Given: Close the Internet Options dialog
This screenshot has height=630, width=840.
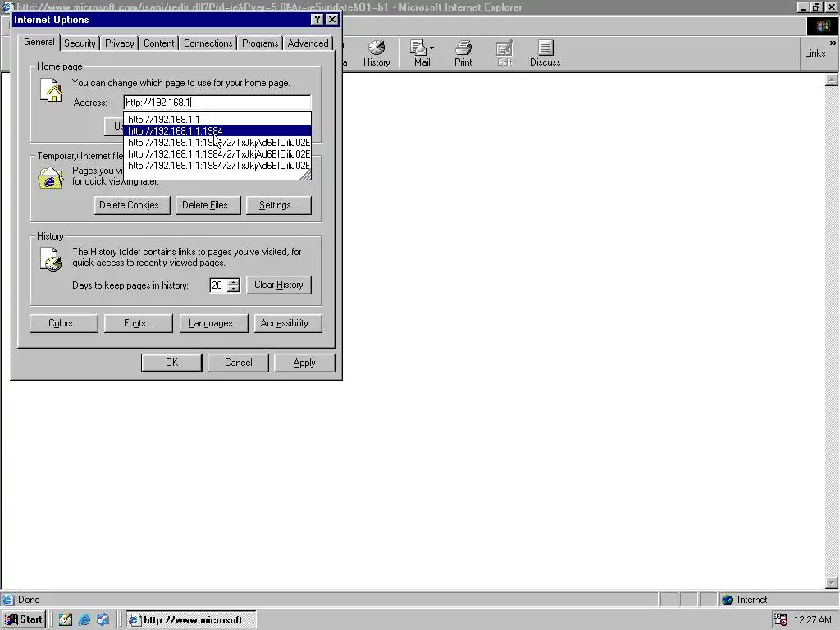Looking at the screenshot, I should (x=332, y=20).
